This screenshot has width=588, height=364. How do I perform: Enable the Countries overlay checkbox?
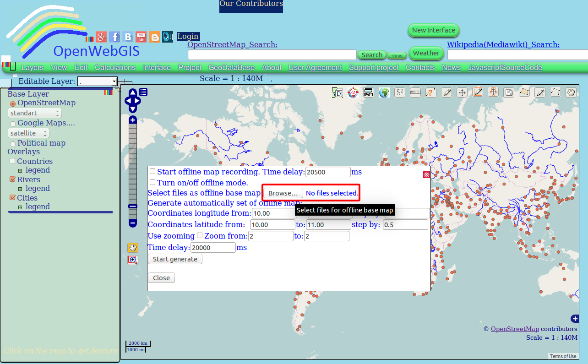[x=12, y=161]
